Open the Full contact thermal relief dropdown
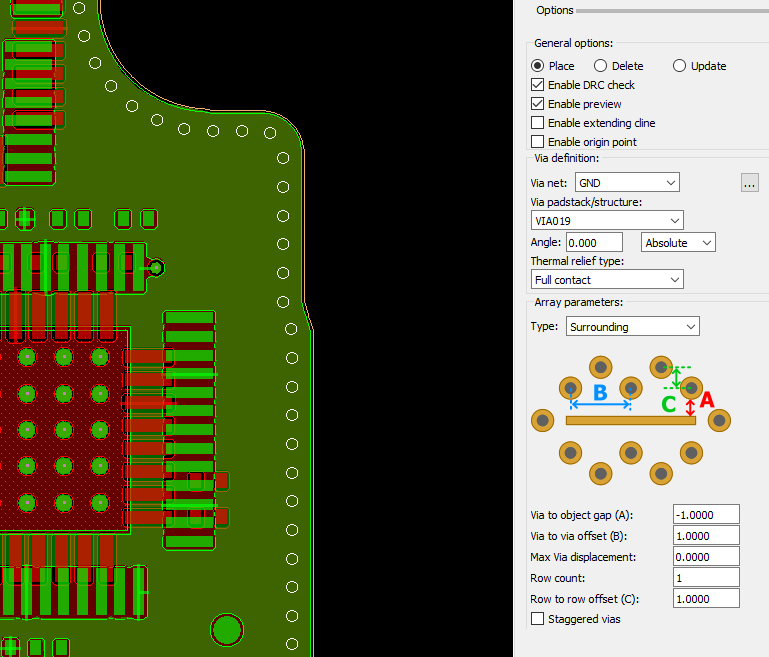769x657 pixels. [x=607, y=279]
